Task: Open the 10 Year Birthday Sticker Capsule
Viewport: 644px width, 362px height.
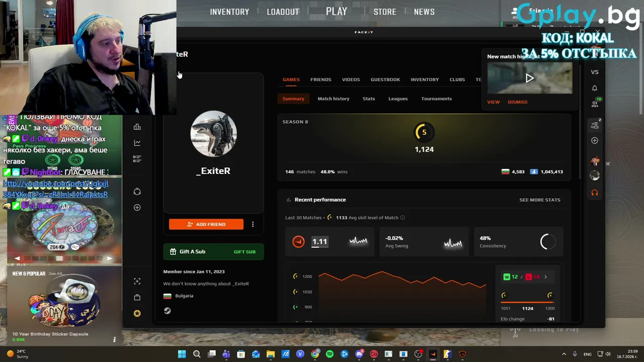Action: click(x=63, y=307)
